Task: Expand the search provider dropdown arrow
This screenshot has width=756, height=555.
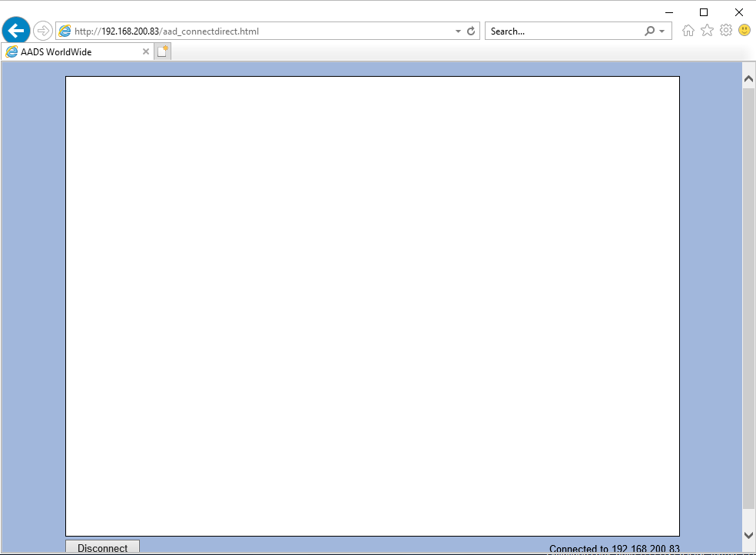Action: [x=662, y=31]
